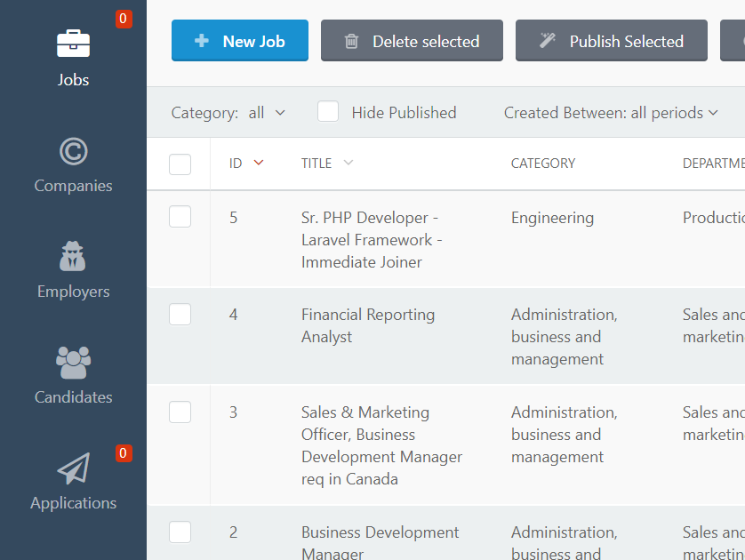Image resolution: width=745 pixels, height=560 pixels.
Task: Toggle the Hide Published checkbox
Action: pos(328,112)
